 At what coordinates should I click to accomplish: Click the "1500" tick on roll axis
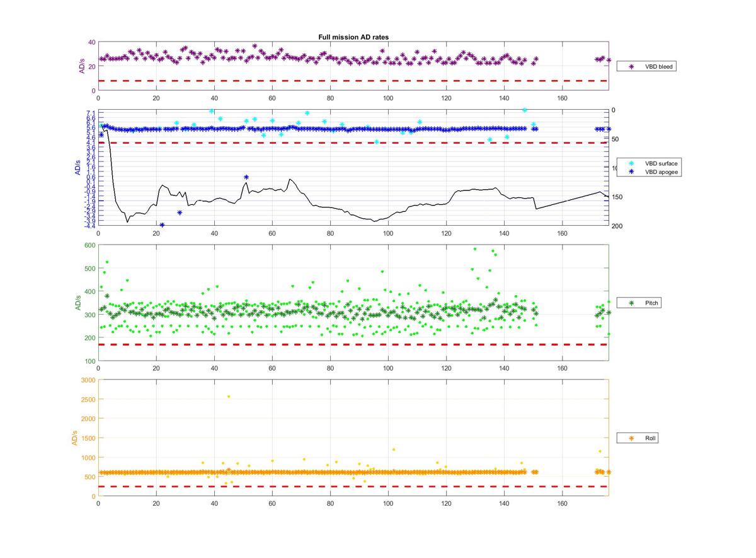pyautogui.click(x=88, y=438)
